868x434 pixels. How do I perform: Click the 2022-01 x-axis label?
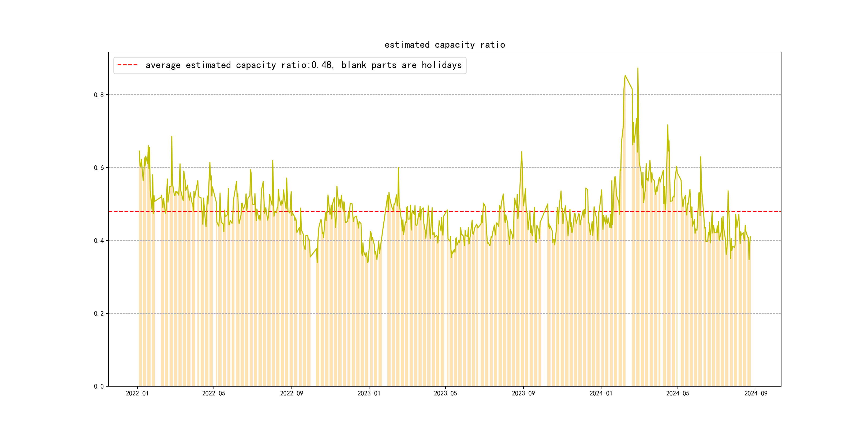click(137, 393)
